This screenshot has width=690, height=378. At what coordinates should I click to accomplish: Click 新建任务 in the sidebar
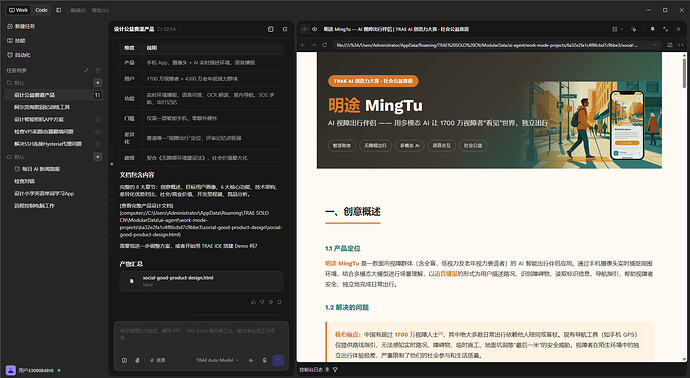click(21, 26)
